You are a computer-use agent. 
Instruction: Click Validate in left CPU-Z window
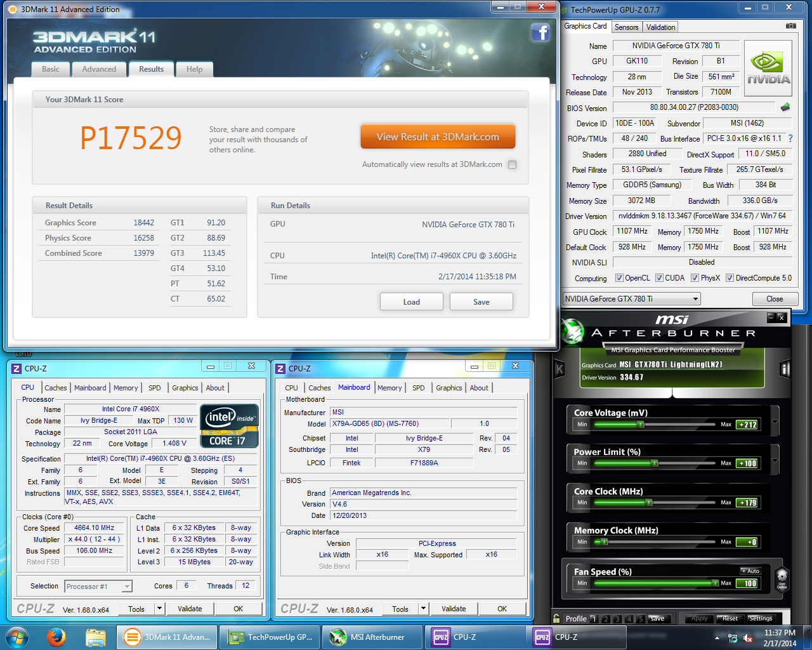pos(190,609)
